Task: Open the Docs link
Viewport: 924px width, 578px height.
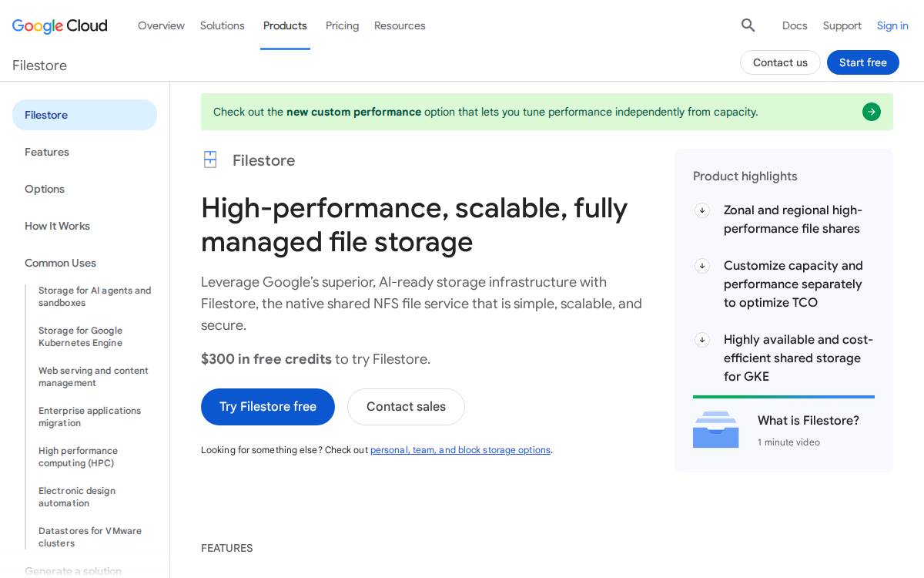Action: click(x=795, y=25)
